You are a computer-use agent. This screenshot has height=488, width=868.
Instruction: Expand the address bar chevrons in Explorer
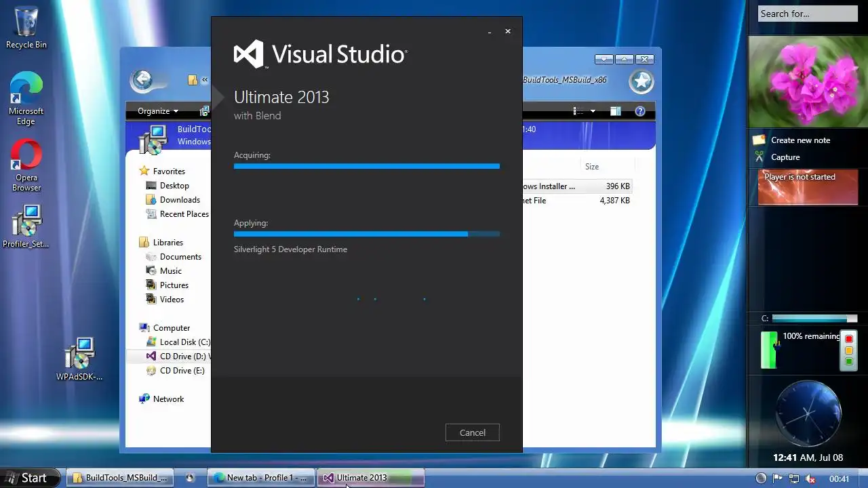coord(205,80)
